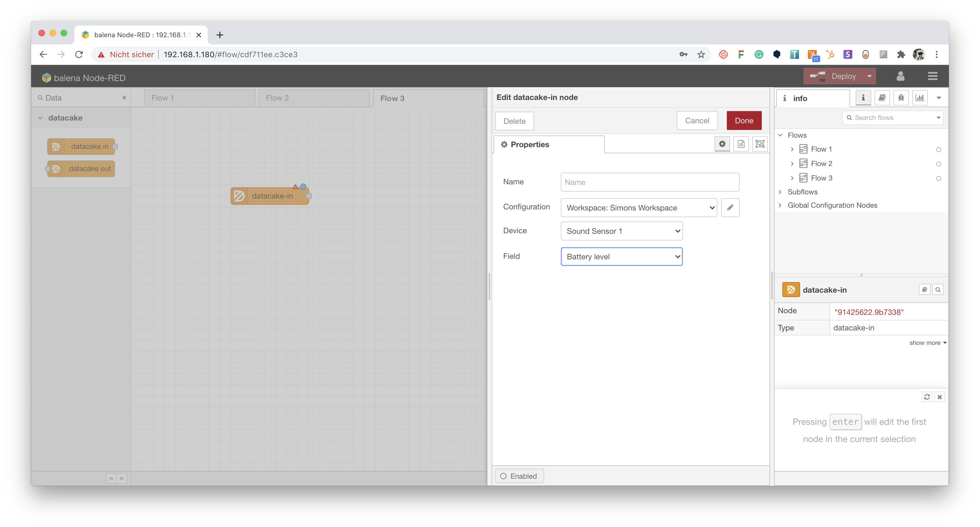
Task: Click the node ID "91425622.9b7338"
Action: pyautogui.click(x=869, y=312)
